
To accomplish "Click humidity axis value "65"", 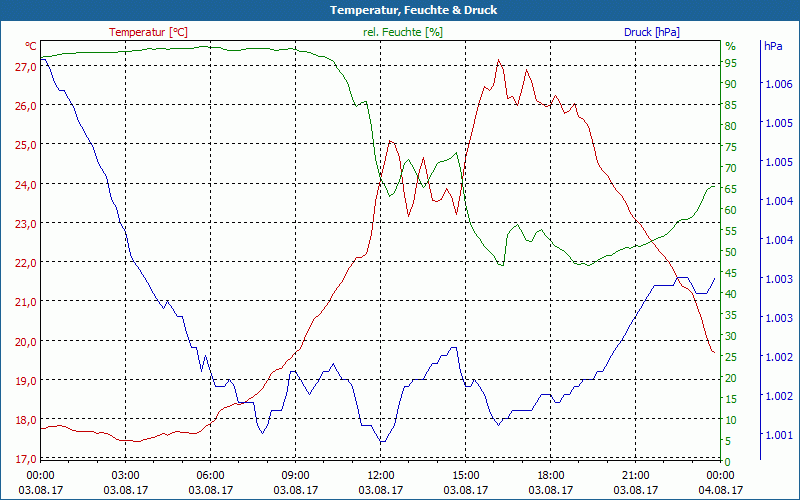I will pyautogui.click(x=731, y=189).
